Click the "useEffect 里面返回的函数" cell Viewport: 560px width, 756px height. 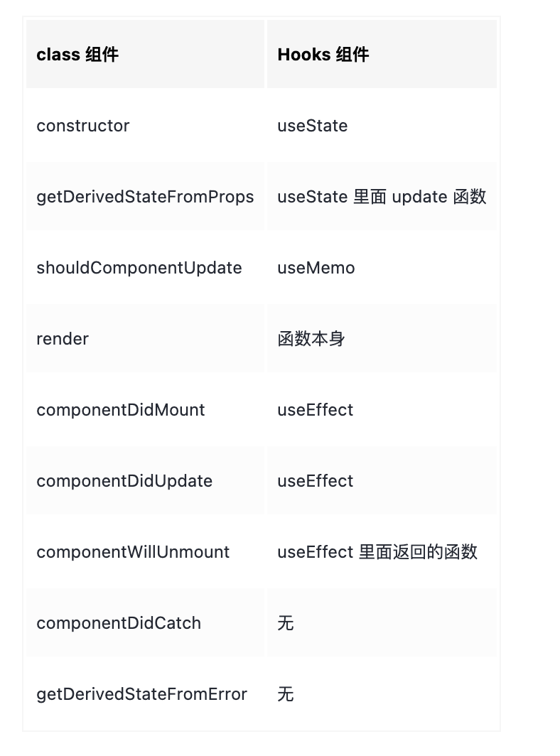pyautogui.click(x=377, y=552)
